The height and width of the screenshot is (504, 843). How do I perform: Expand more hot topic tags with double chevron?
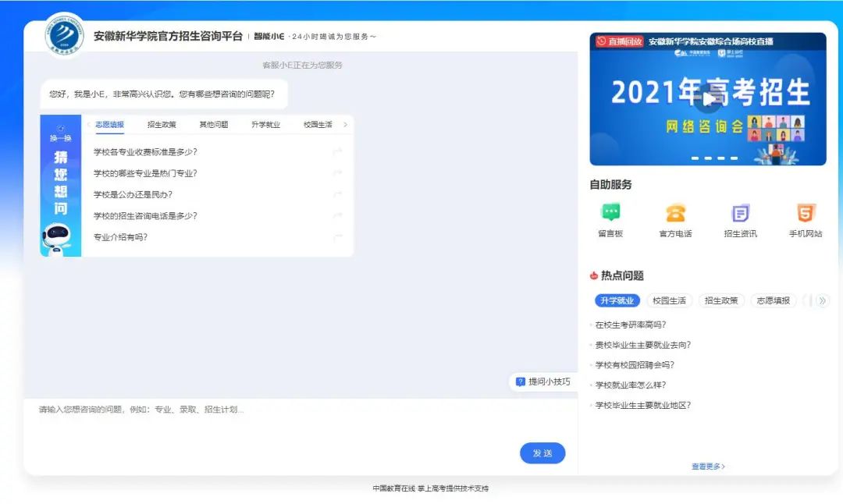823,300
